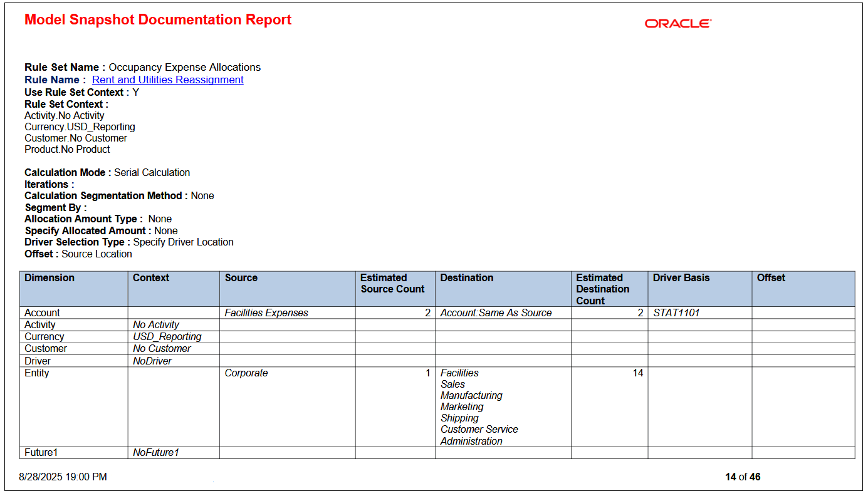Open the Rent and Utilities Reassignment link
Viewport: 868px width, 496px height.
point(167,80)
